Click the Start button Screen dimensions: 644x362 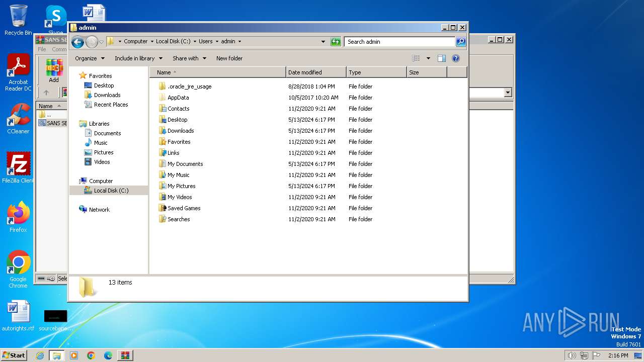point(14,355)
